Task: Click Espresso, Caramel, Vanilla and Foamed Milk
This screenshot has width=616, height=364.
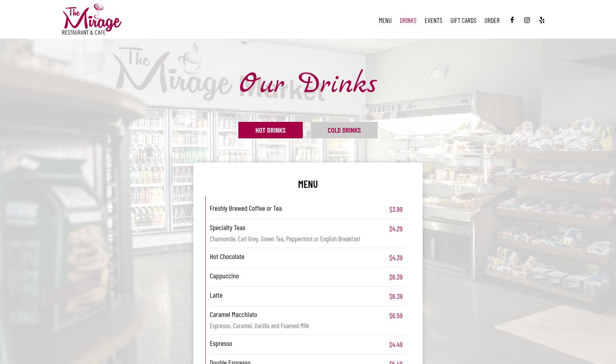Action: click(x=259, y=325)
